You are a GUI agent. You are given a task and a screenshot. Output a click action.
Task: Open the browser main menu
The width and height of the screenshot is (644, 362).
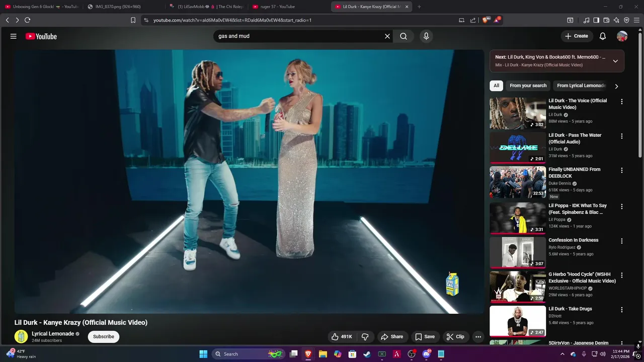(637, 20)
